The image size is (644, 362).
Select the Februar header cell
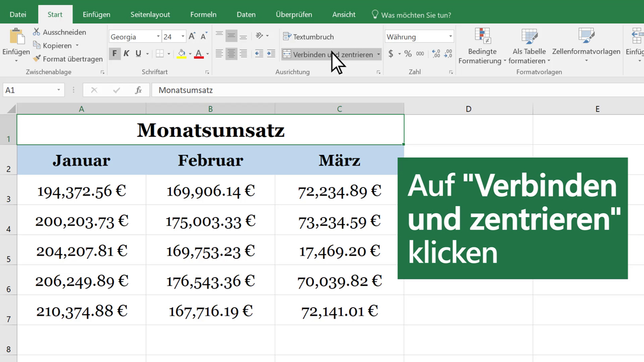(x=210, y=160)
